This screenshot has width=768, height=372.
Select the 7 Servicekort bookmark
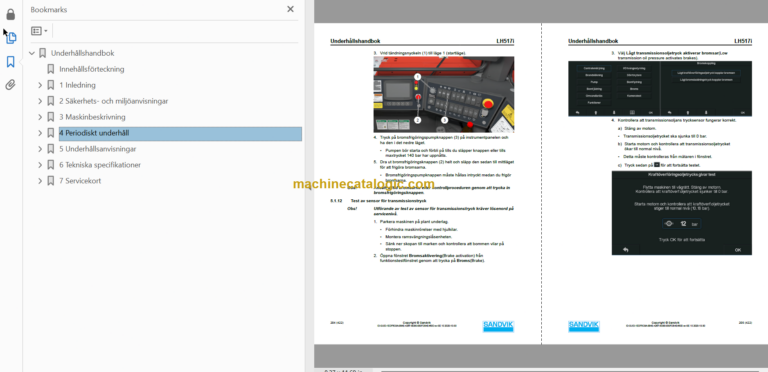(80, 181)
